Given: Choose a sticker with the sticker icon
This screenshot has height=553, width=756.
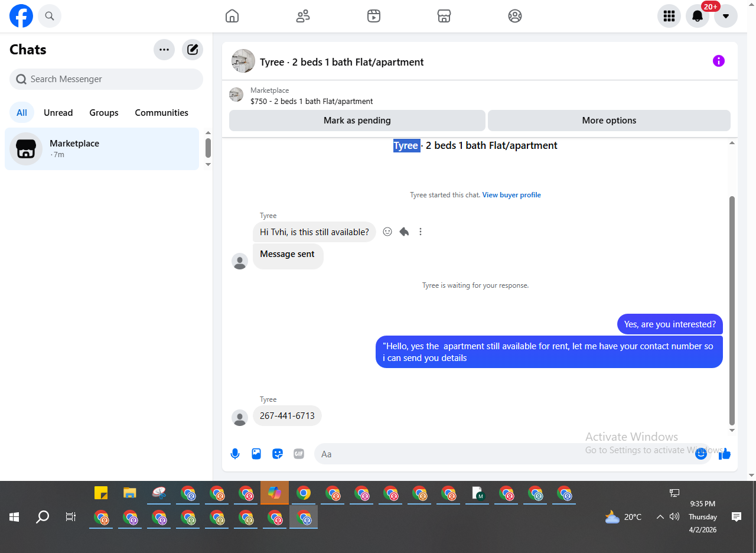Looking at the screenshot, I should (278, 454).
